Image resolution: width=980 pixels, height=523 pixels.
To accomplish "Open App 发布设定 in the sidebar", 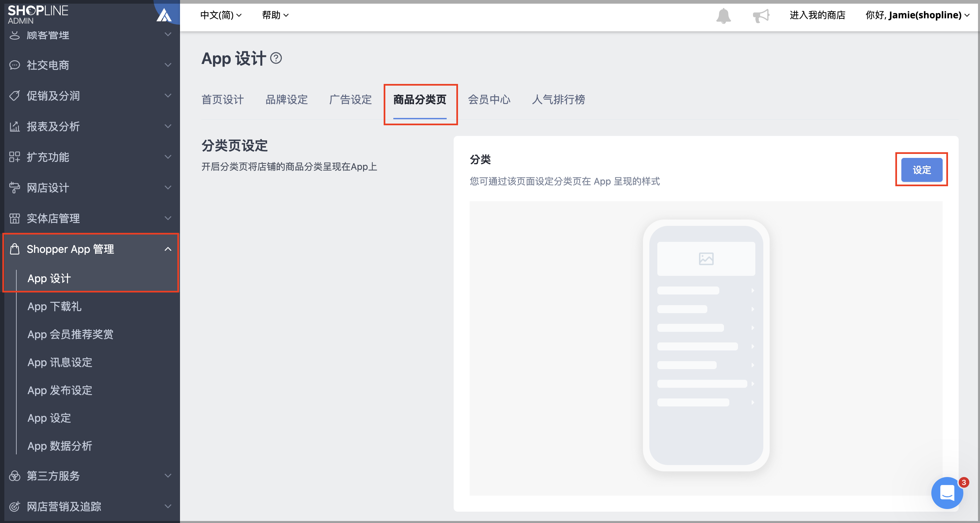I will coord(60,390).
